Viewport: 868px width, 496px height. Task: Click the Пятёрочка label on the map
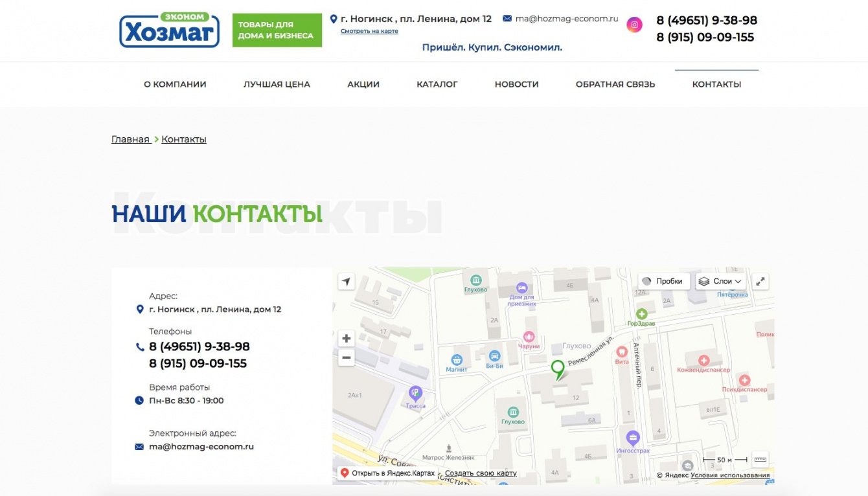733,295
